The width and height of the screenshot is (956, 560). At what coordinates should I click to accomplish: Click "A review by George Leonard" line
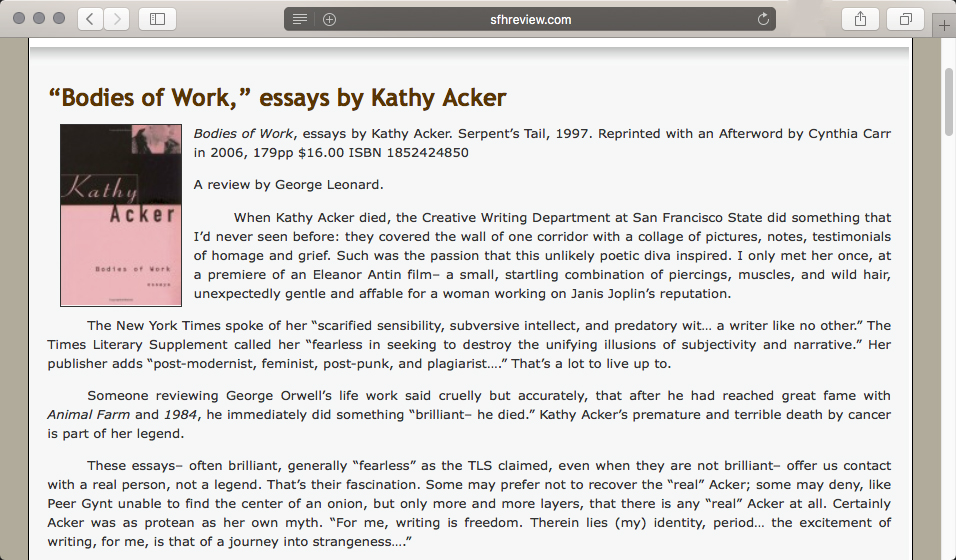(288, 184)
